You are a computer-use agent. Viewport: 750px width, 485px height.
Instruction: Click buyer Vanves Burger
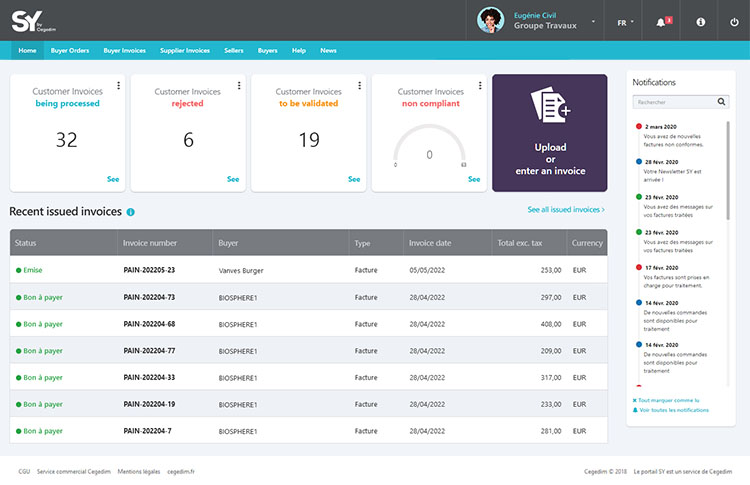241,271
